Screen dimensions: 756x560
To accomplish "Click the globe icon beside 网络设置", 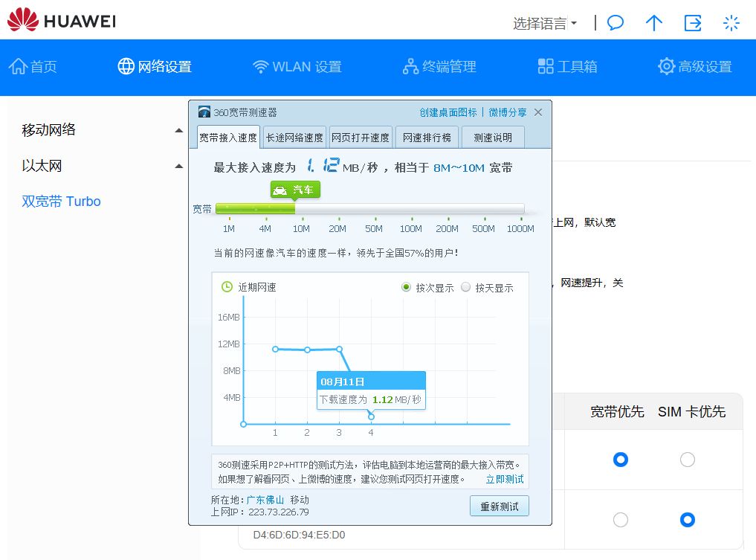I will click(126, 67).
